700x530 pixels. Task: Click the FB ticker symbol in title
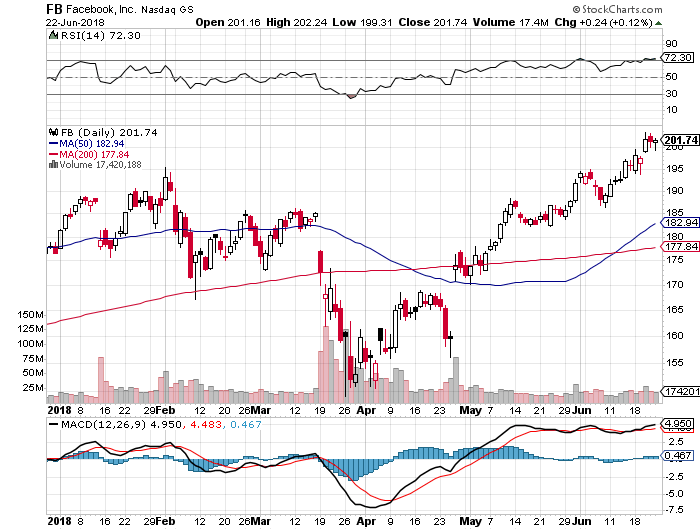tap(54, 9)
